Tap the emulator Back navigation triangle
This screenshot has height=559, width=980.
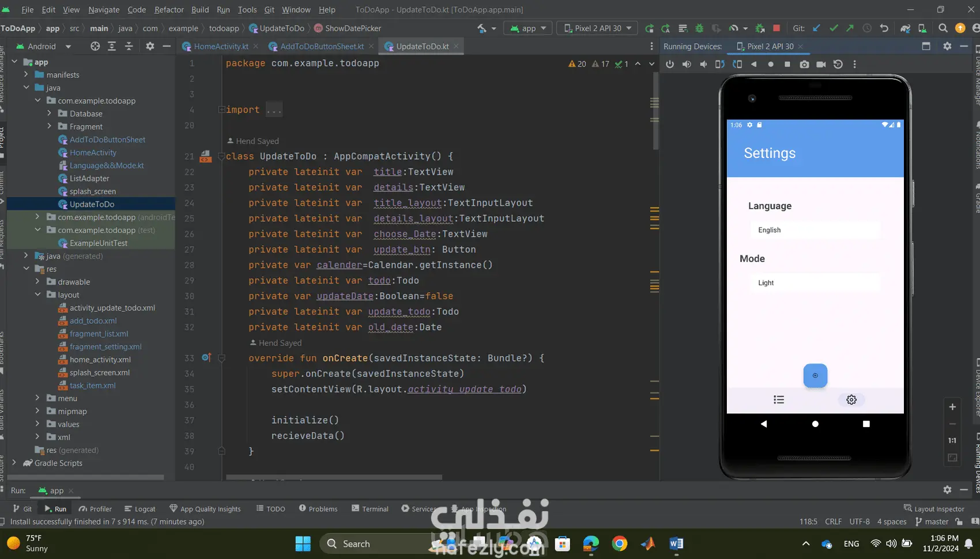pyautogui.click(x=764, y=424)
